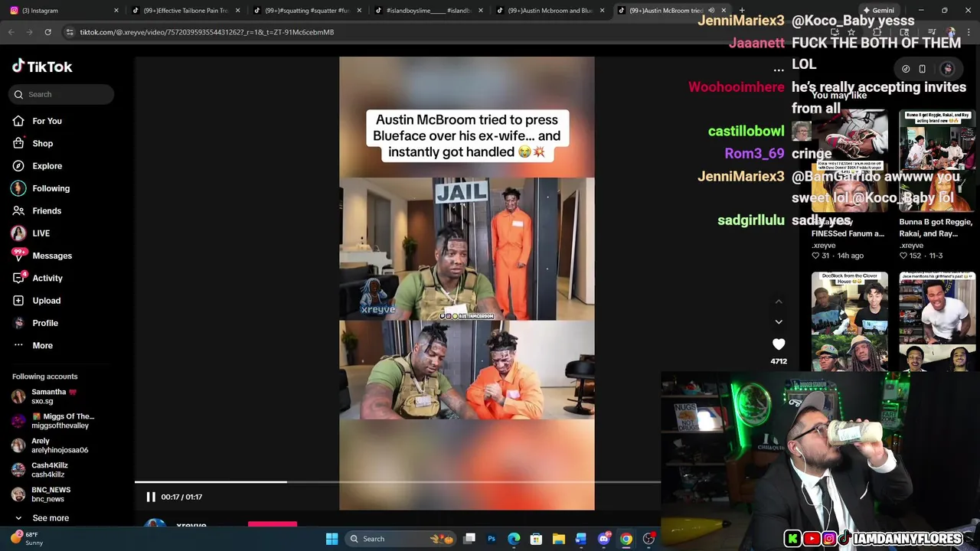Go to the next video arrow
980x551 pixels.
[779, 322]
